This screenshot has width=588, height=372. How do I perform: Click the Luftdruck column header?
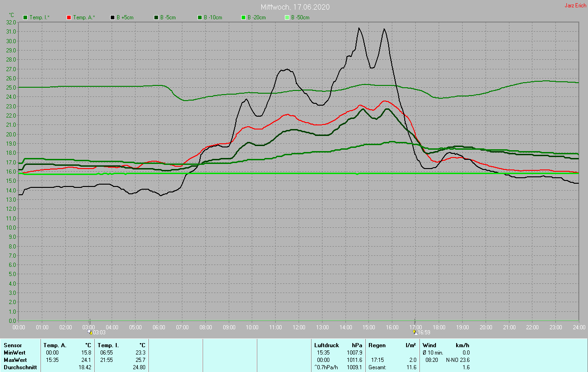click(327, 345)
